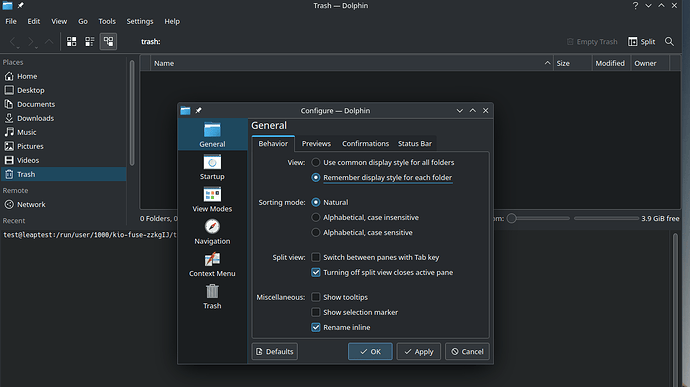Open the search magnifier in Dolphin toolbar

point(669,41)
